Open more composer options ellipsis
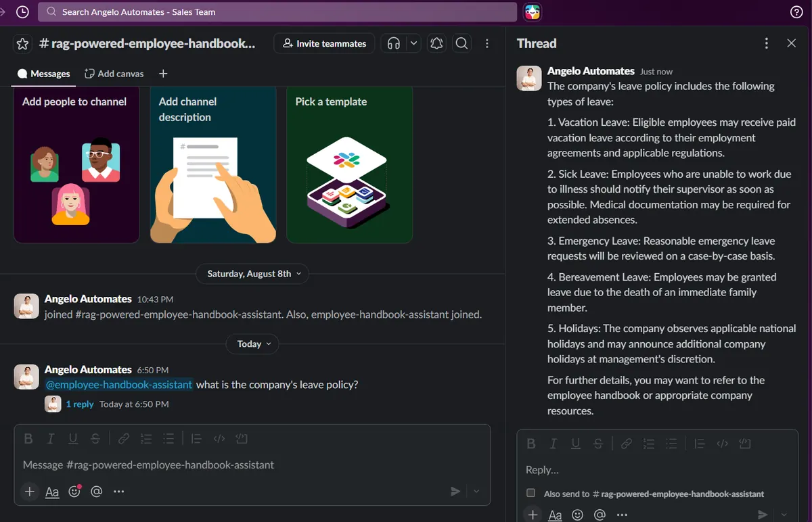Viewport: 812px width, 522px height. 119,492
